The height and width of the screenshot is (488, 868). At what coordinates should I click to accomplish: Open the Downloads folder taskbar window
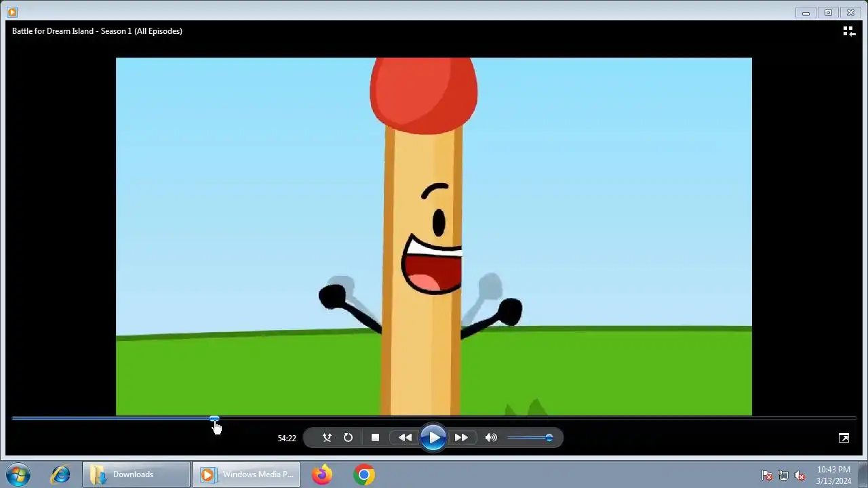[x=136, y=474]
